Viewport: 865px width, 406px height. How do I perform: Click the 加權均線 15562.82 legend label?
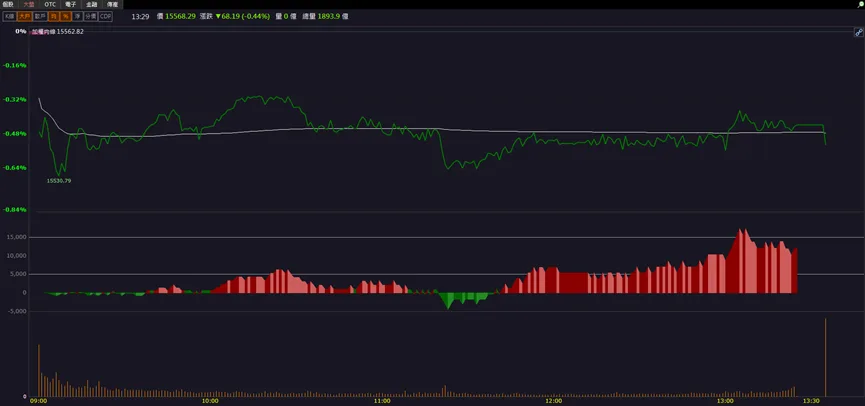[57, 32]
